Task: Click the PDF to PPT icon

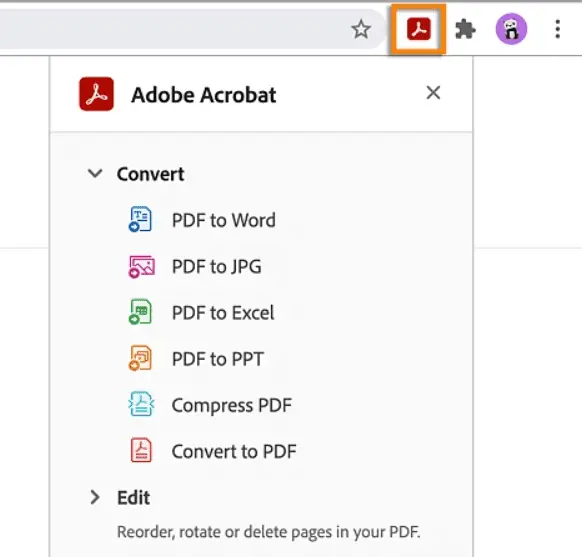Action: pos(140,358)
